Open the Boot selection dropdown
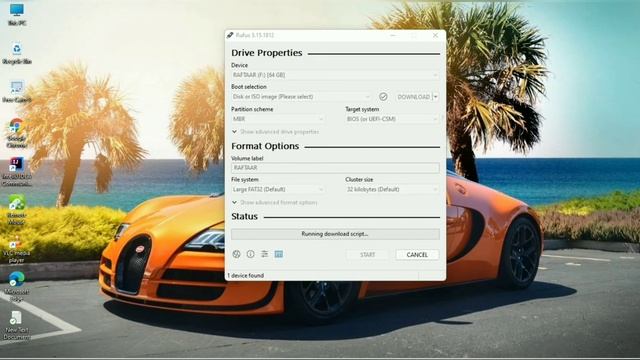Screen dimensions: 640x360 click(x=301, y=97)
